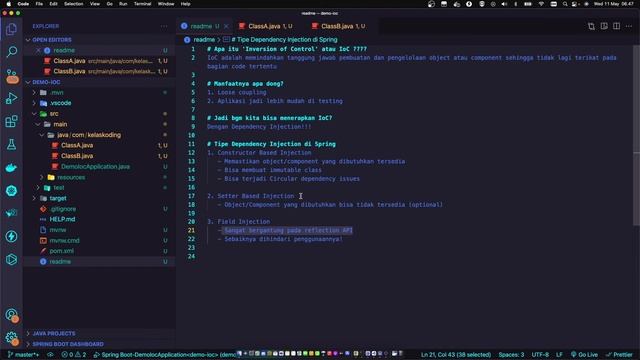Screen dimensions: 640x360
Task: Click Spaces: 3 indentation setting
Action: pyautogui.click(x=511, y=355)
